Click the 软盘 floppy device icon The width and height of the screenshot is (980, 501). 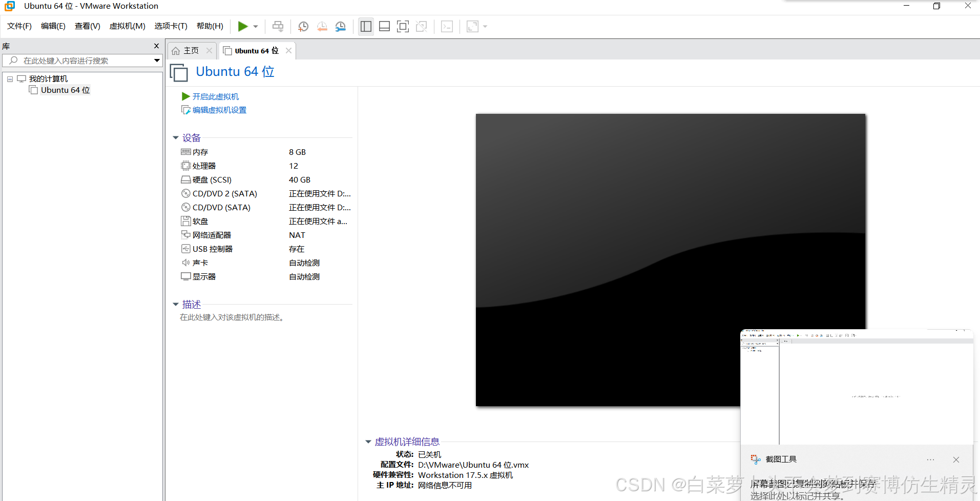point(186,221)
